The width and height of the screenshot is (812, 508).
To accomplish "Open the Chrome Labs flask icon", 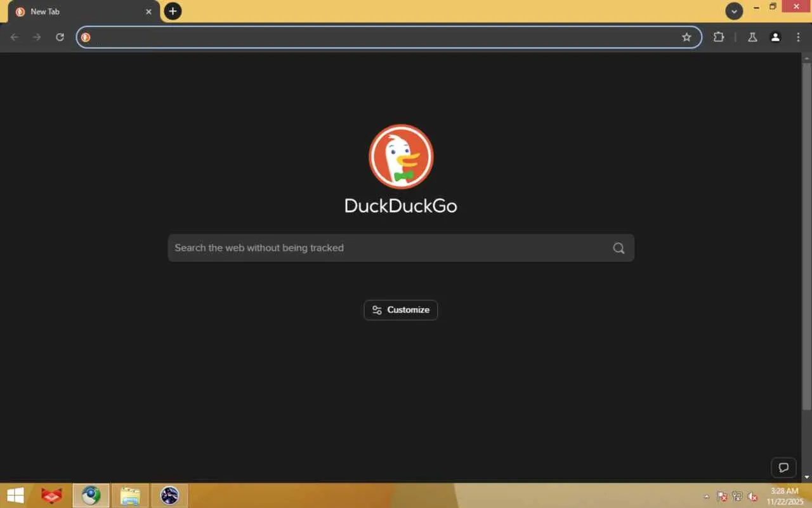I will tap(752, 37).
